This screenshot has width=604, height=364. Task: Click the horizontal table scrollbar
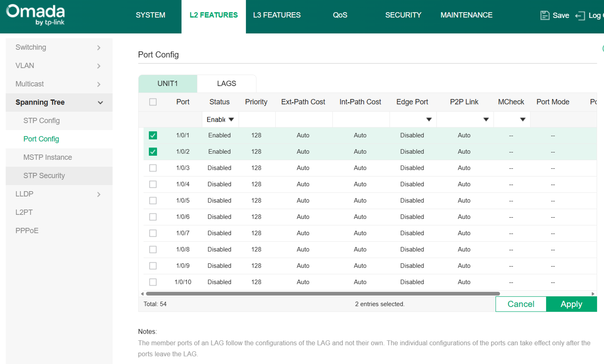pos(323,294)
